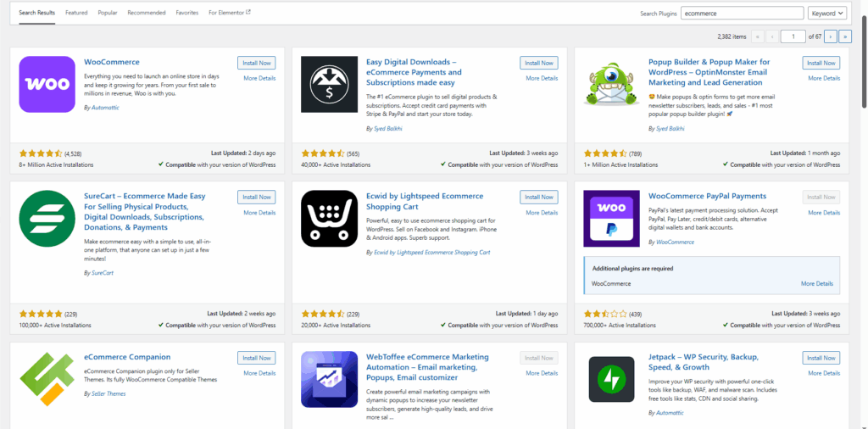Open the Recommended plugins tab
This screenshot has width=868, height=429.
coord(146,13)
